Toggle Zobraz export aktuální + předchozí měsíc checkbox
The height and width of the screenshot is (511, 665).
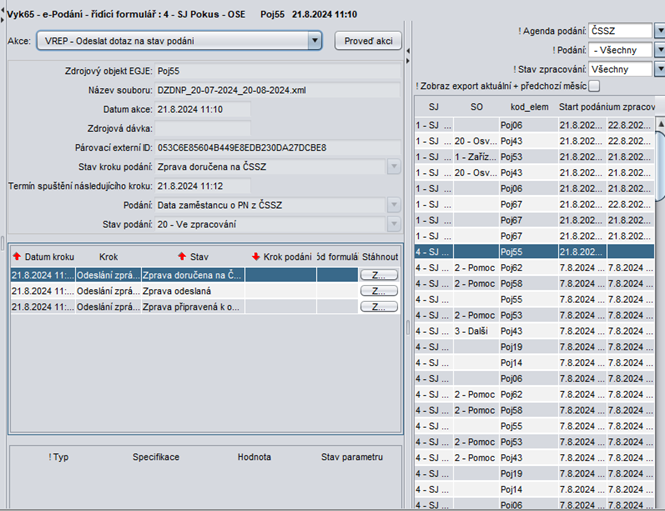[x=594, y=86]
